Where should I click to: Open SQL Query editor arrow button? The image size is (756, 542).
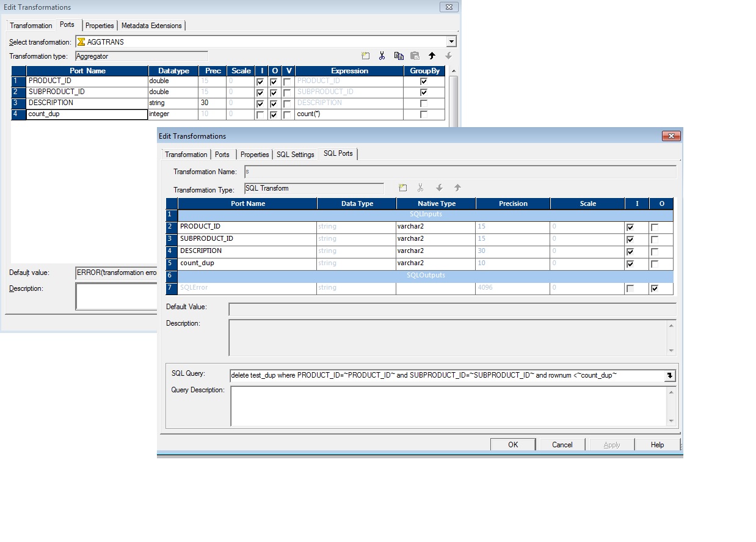tap(670, 376)
